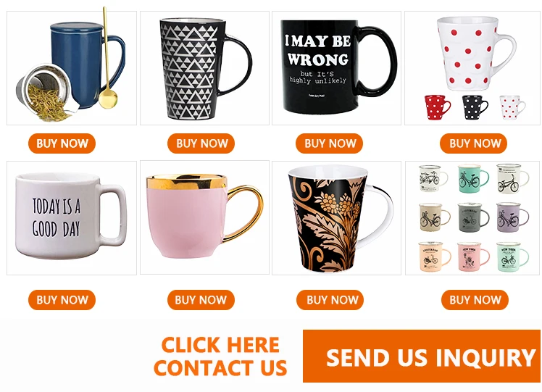Open the 'Today Is A Good Day' mug image

pos(72,218)
